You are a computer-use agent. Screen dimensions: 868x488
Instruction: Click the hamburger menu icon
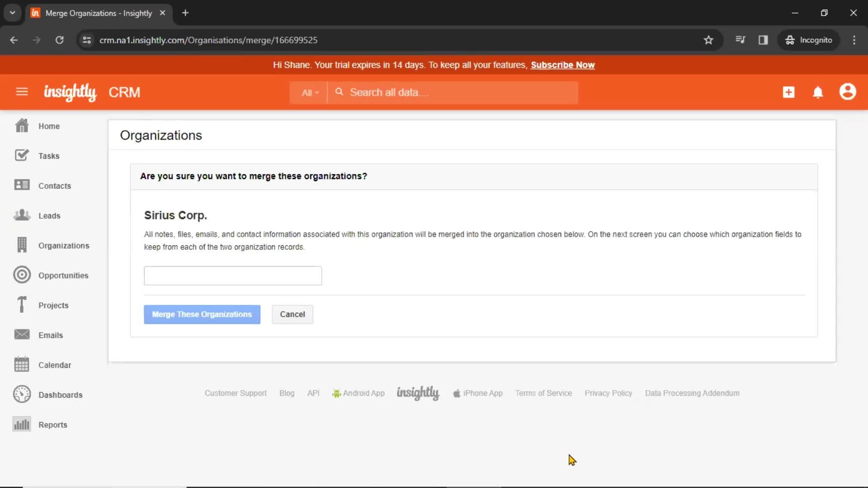pyautogui.click(x=22, y=92)
